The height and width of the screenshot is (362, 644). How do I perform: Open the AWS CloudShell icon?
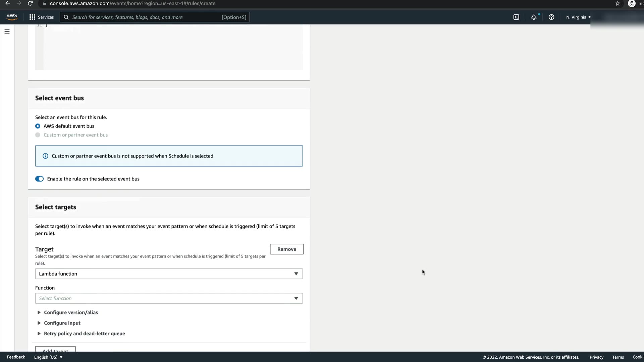click(x=516, y=17)
